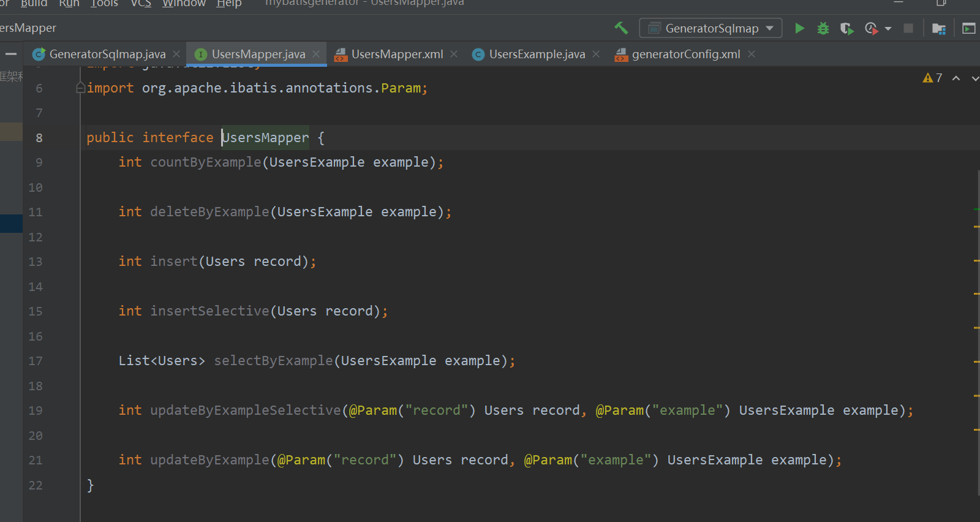
Task: Open the Build menu
Action: 34,3
